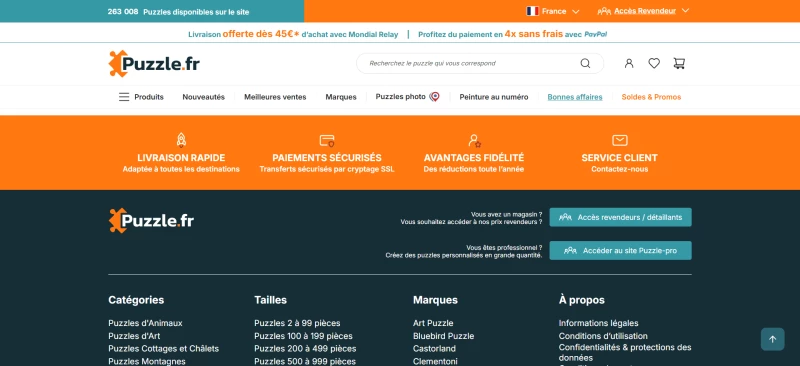Screen dimensions: 800x366
Task: Open the Contactez-nous service client link
Action: pyautogui.click(x=619, y=169)
